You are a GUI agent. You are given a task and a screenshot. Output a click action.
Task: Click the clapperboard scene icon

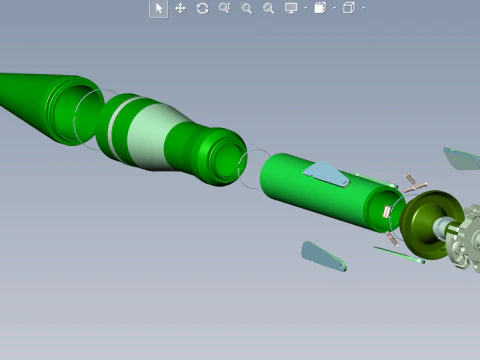tap(320, 8)
